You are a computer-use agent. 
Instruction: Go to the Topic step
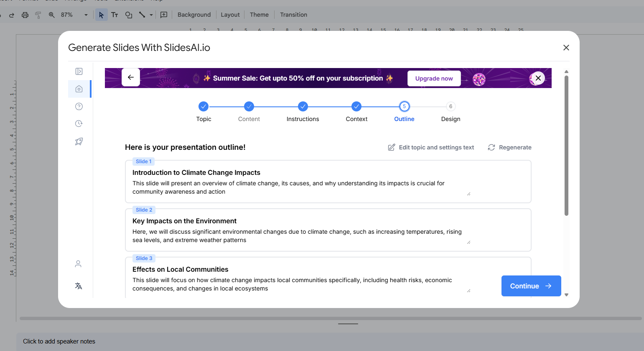point(204,107)
